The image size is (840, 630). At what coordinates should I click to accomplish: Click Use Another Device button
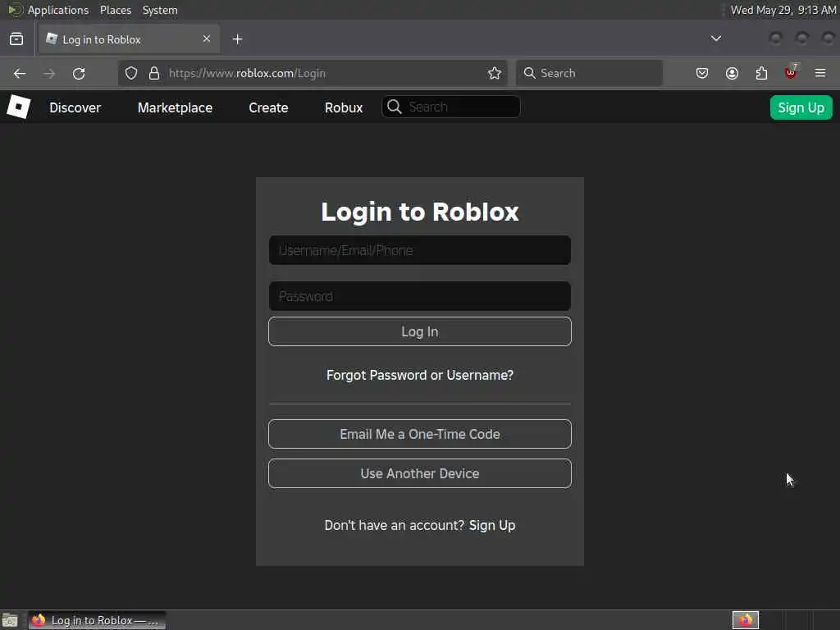[419, 473]
